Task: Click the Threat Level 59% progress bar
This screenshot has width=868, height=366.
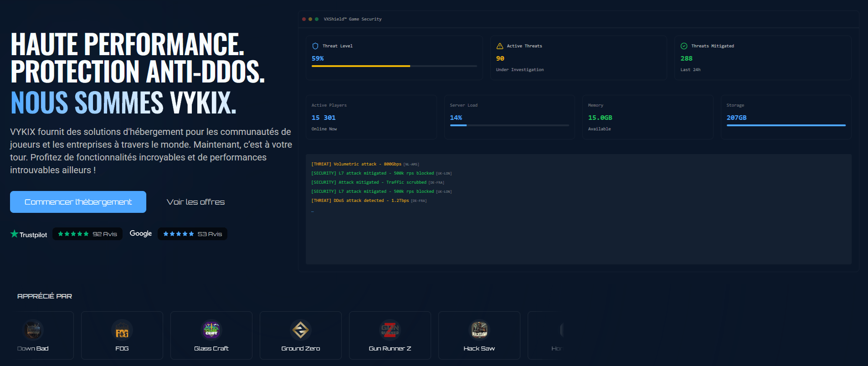Action: pos(394,66)
